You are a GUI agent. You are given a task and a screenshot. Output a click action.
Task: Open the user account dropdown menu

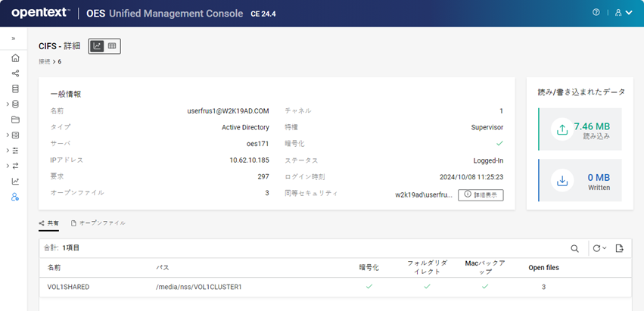click(x=624, y=13)
